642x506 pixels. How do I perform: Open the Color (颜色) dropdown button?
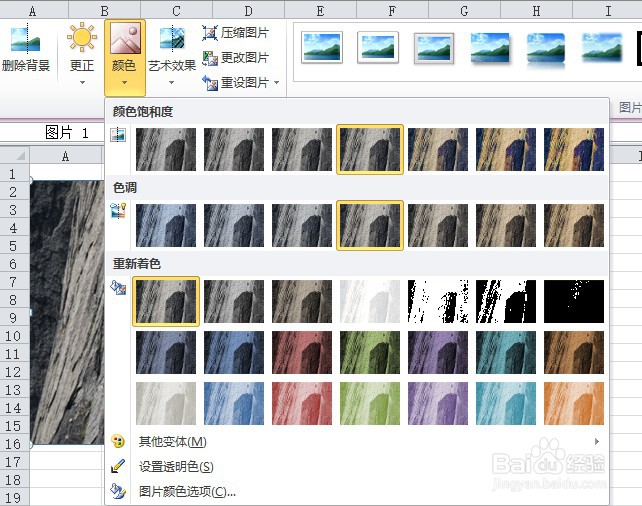[x=124, y=57]
